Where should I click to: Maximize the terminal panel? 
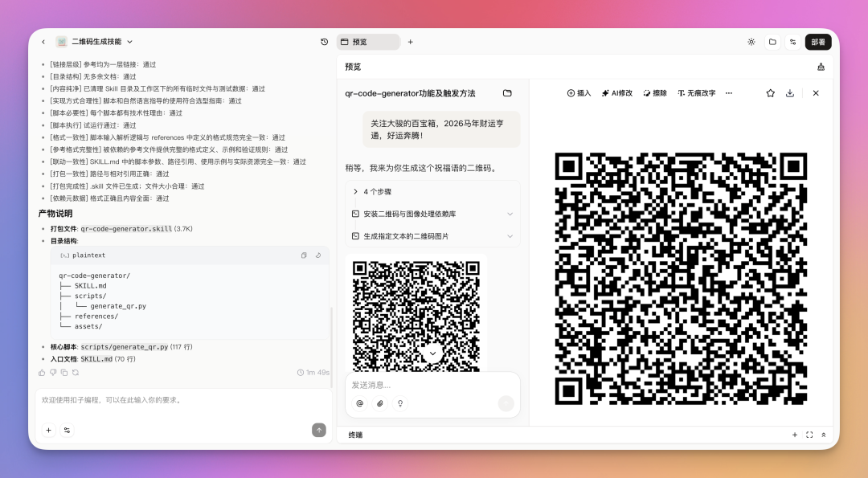coord(809,435)
